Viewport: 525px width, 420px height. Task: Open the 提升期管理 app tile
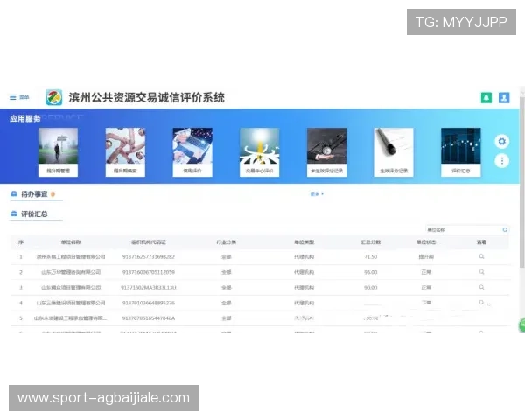click(x=58, y=152)
